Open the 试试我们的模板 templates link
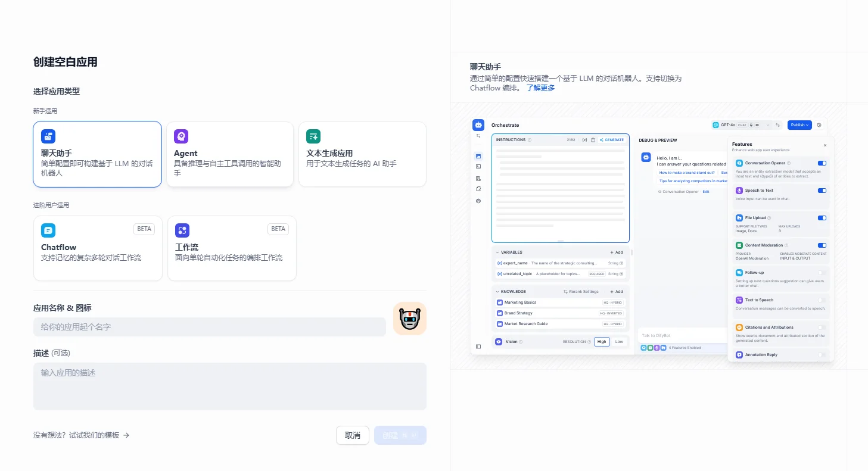 82,435
